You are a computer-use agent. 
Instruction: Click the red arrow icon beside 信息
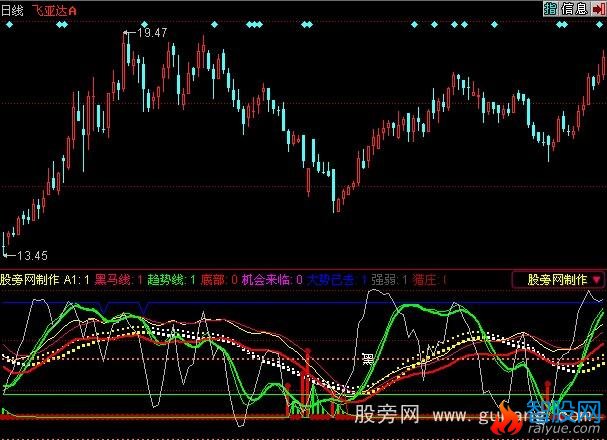[597, 8]
